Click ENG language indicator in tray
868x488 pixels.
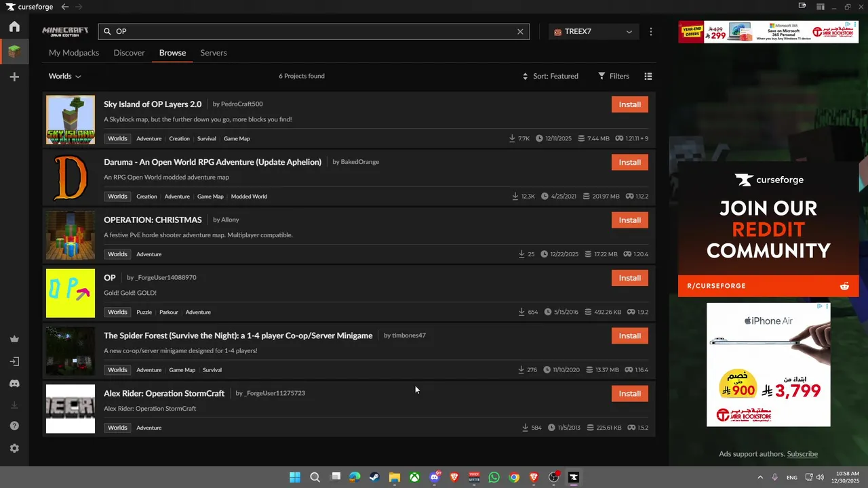point(791,478)
